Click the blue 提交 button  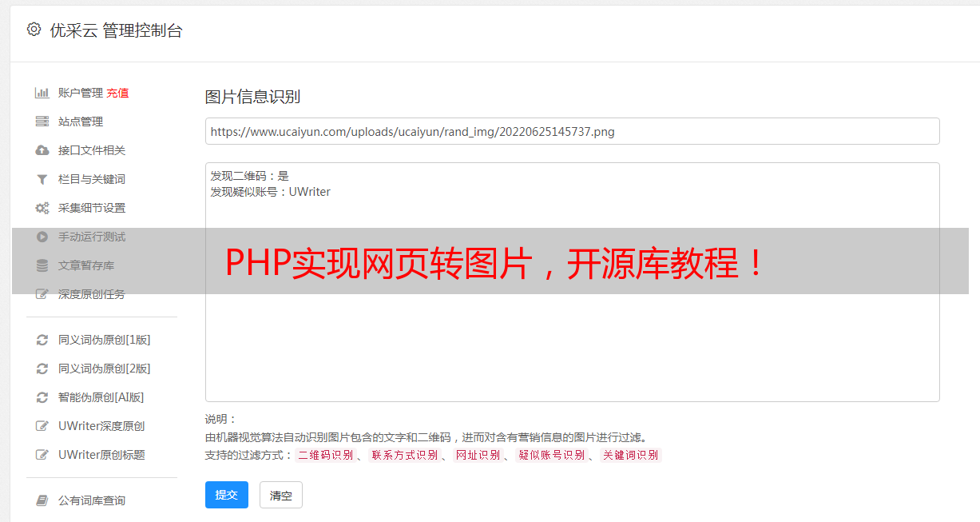tap(227, 495)
